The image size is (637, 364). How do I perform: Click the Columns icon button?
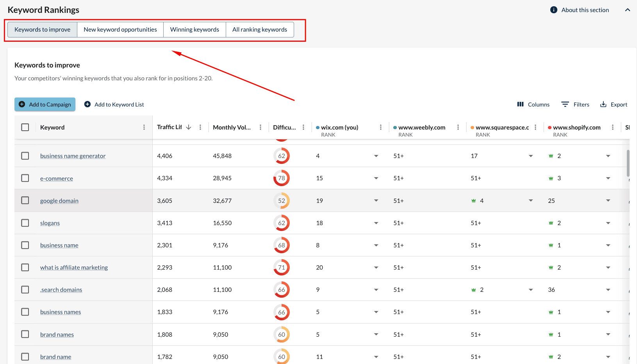520,104
